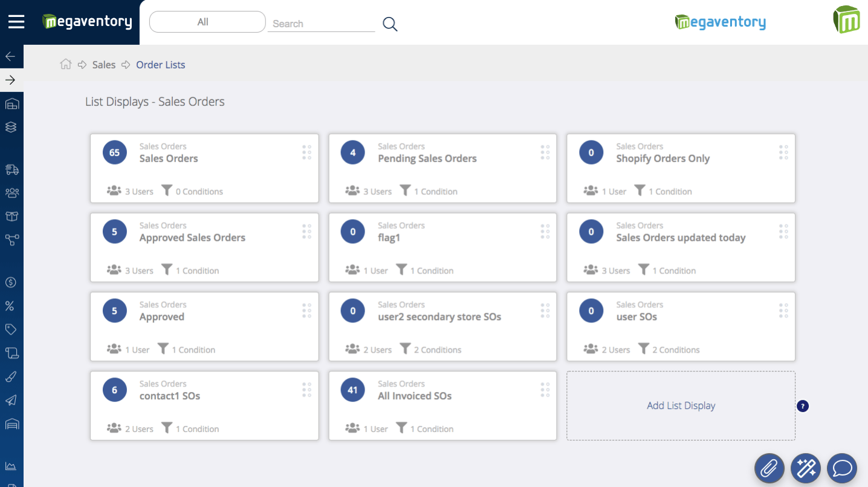Click the search magnifying glass icon
Viewport: 868px width, 487px height.
pos(390,23)
